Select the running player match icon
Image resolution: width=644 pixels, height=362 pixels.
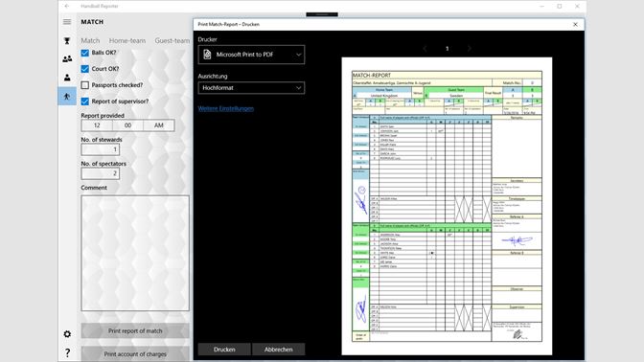coord(67,97)
